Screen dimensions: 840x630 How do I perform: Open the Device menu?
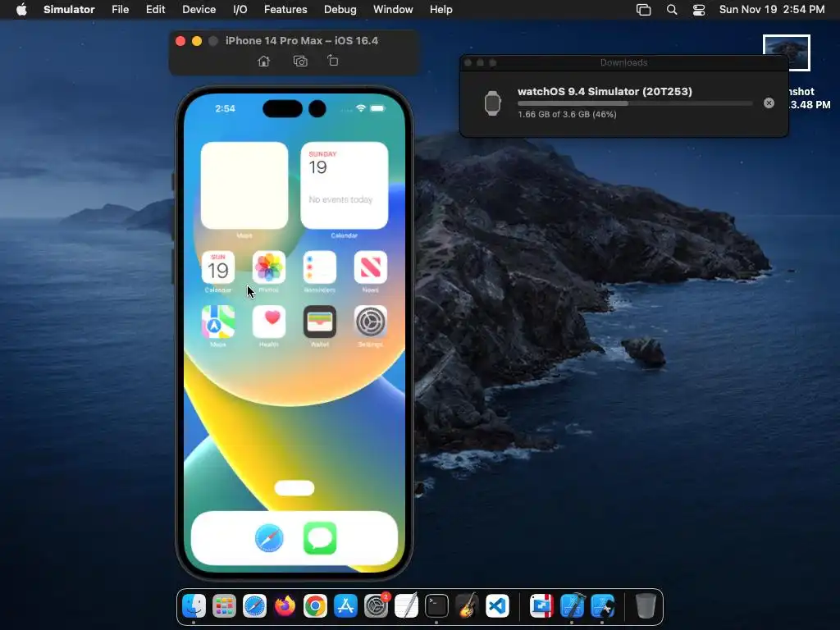(x=199, y=10)
